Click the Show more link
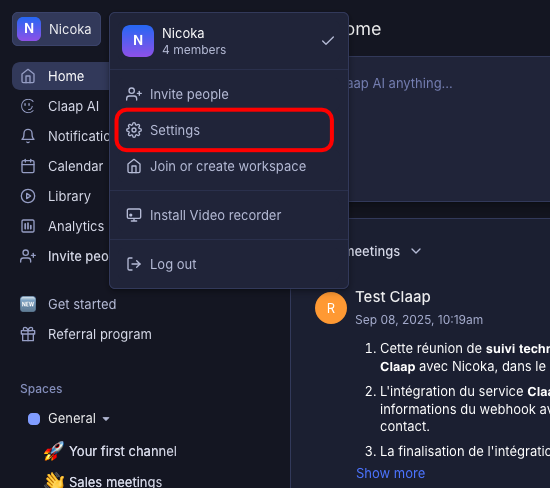This screenshot has width=550, height=488. coord(390,473)
